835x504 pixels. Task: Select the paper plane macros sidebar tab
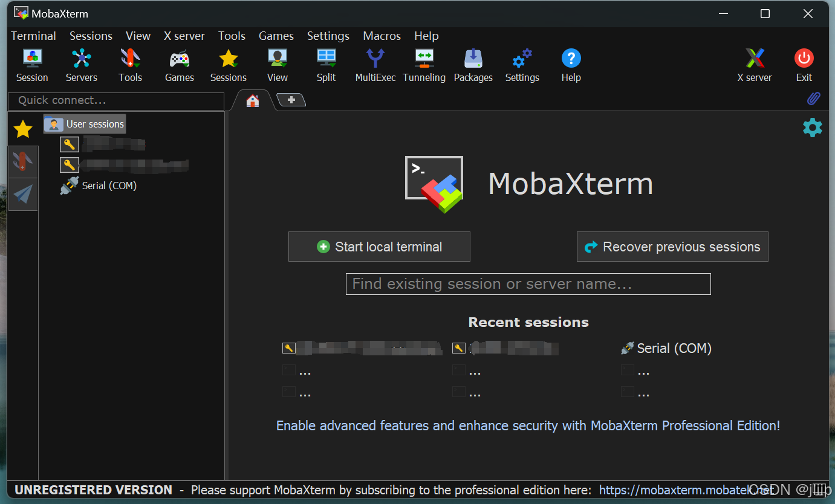23,194
